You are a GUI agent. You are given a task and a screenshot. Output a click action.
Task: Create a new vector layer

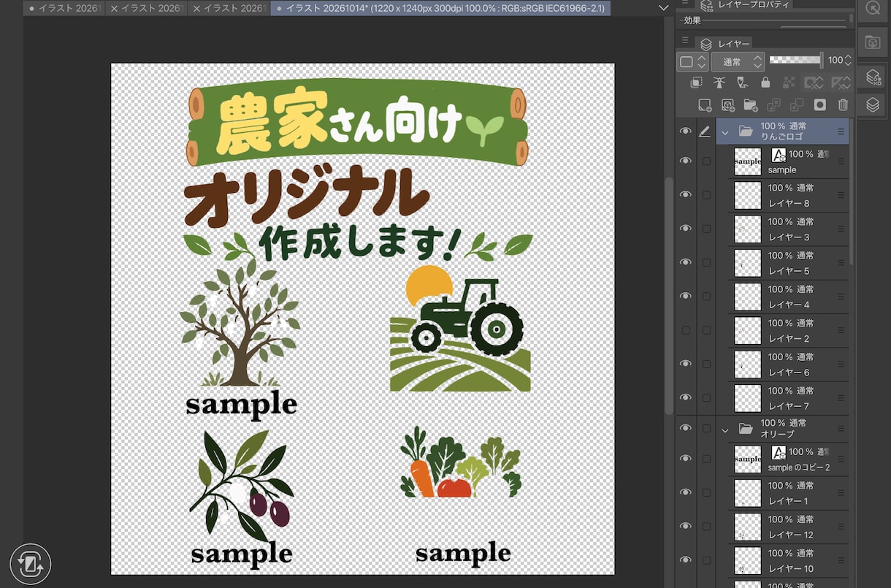tap(727, 105)
